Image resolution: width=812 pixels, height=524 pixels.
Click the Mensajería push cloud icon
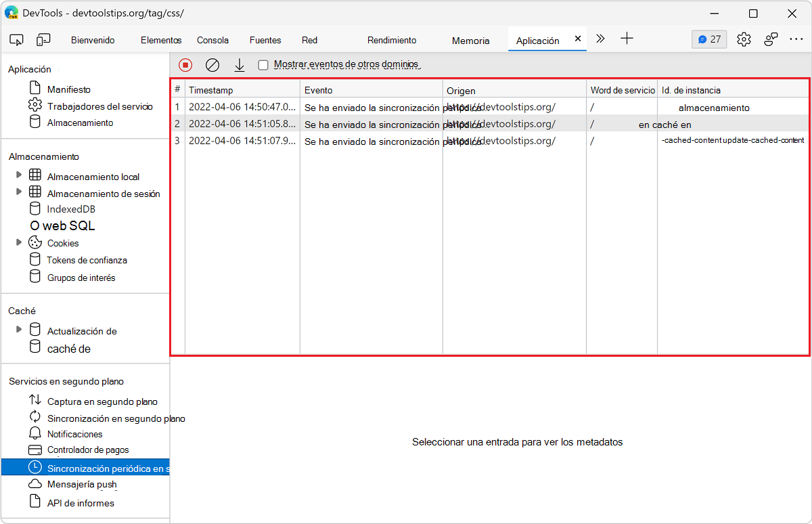click(35, 484)
